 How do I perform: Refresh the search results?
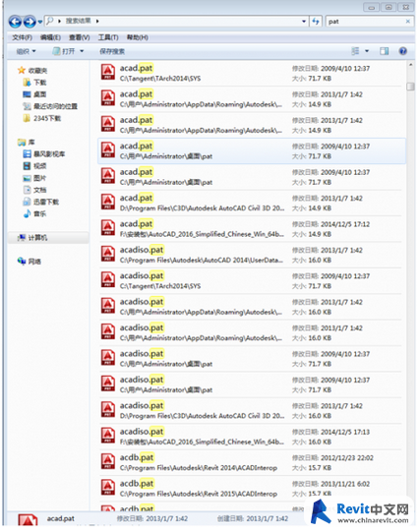coord(316,21)
